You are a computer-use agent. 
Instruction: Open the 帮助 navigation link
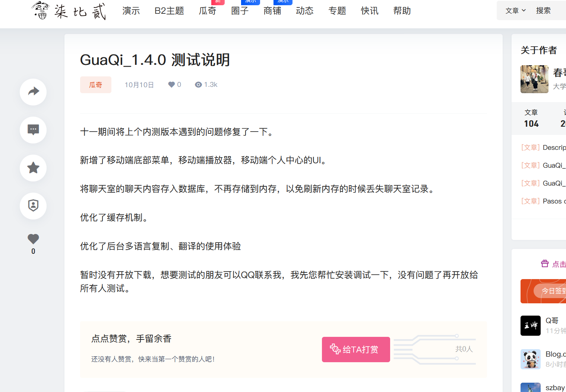click(x=402, y=11)
